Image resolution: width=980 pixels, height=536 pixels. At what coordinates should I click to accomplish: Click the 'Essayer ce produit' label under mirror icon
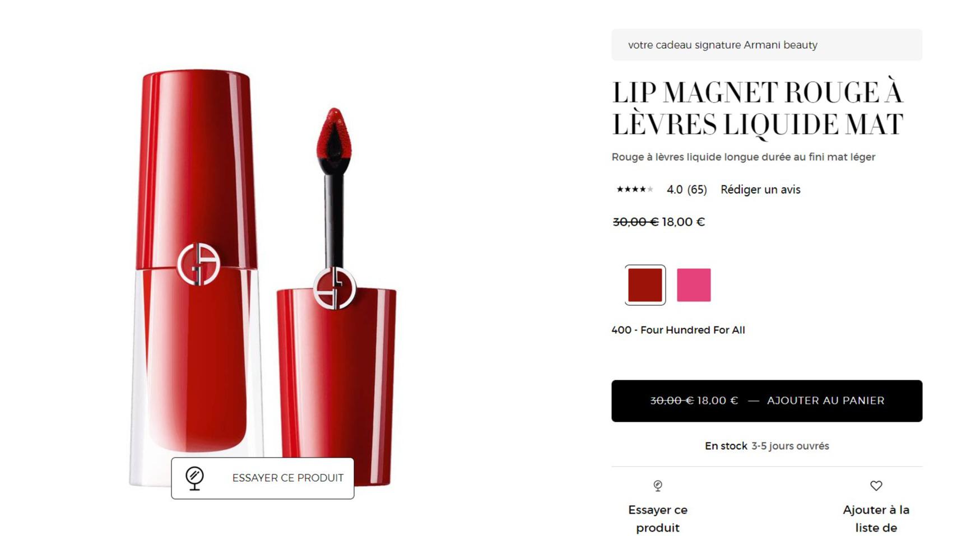tap(658, 519)
